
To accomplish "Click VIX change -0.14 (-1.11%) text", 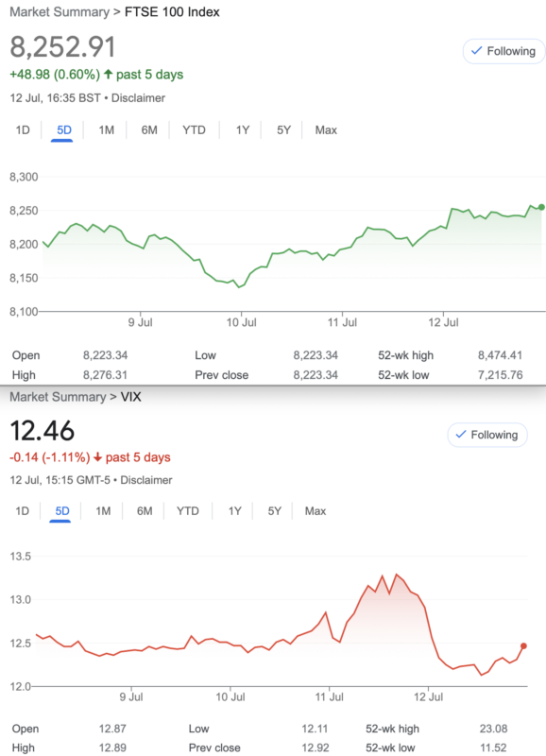I will coord(50,457).
